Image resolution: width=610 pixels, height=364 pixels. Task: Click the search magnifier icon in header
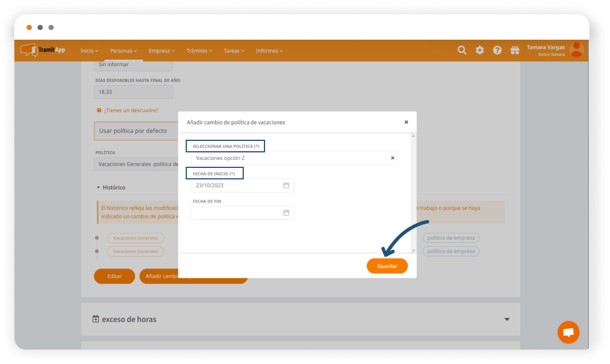pos(462,51)
